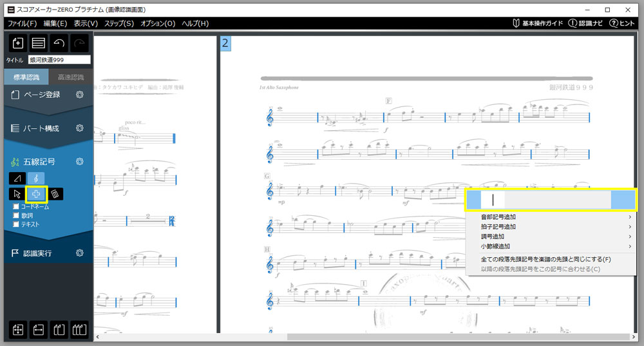This screenshot has width=644, height=346.
Task: Switch to 標準認識 tab
Action: 26,77
